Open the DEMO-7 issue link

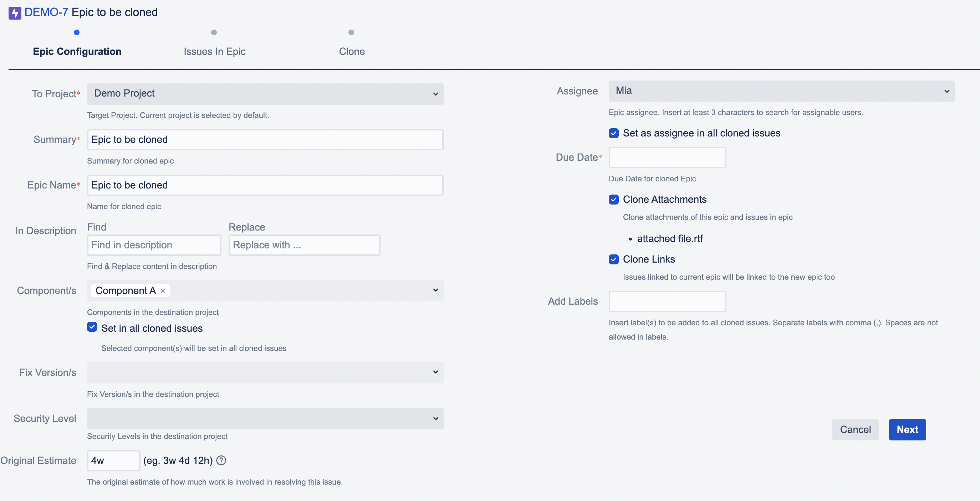(x=46, y=12)
